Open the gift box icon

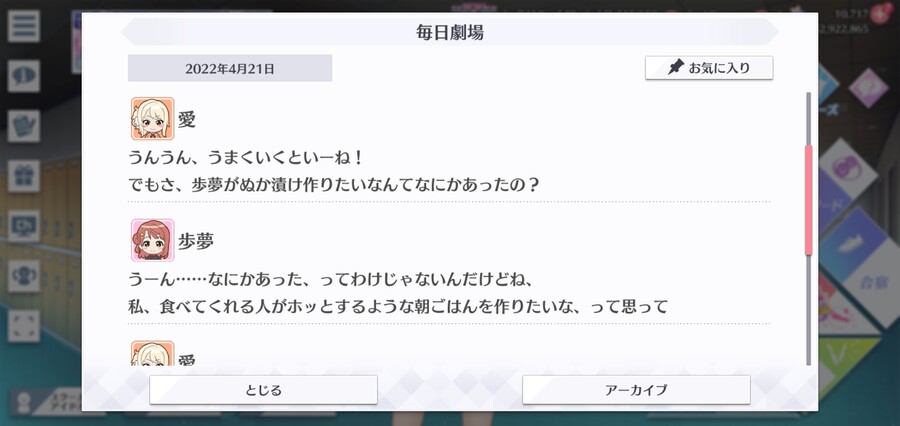click(x=24, y=176)
